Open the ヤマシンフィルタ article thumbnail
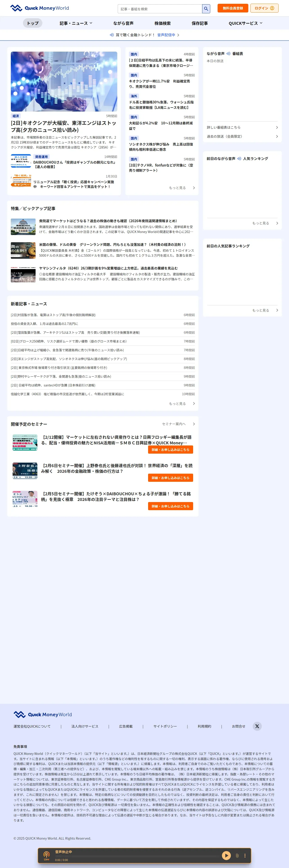The height and width of the screenshot is (868, 289). [23, 274]
